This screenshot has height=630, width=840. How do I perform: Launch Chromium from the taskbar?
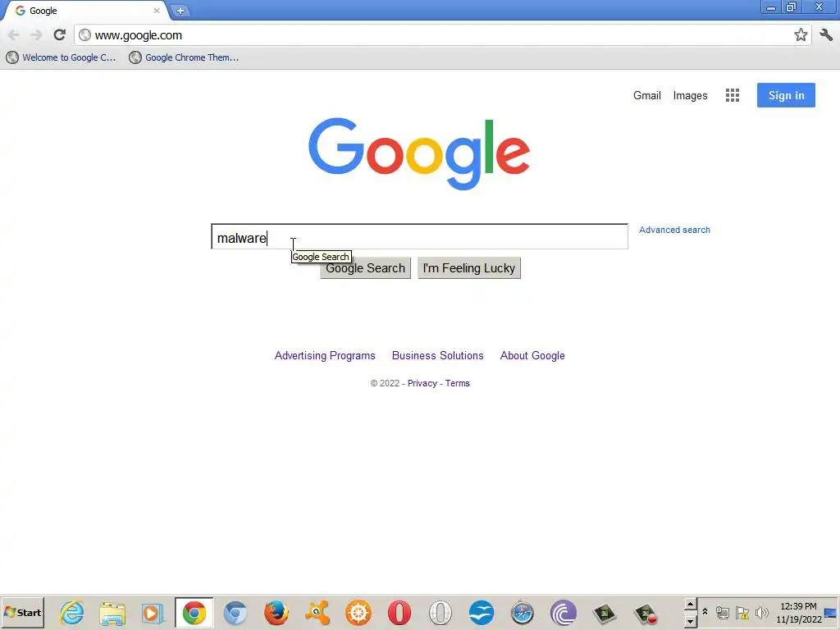click(x=235, y=613)
